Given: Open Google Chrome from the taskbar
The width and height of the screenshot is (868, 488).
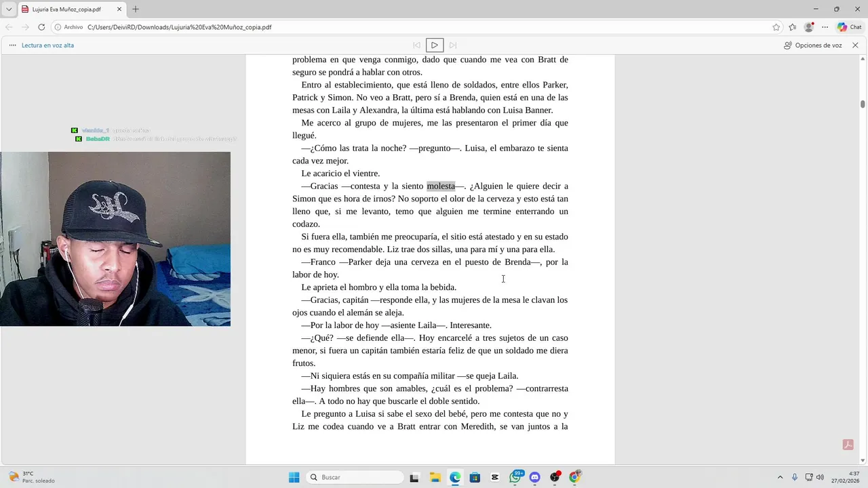Looking at the screenshot, I should pyautogui.click(x=575, y=477).
